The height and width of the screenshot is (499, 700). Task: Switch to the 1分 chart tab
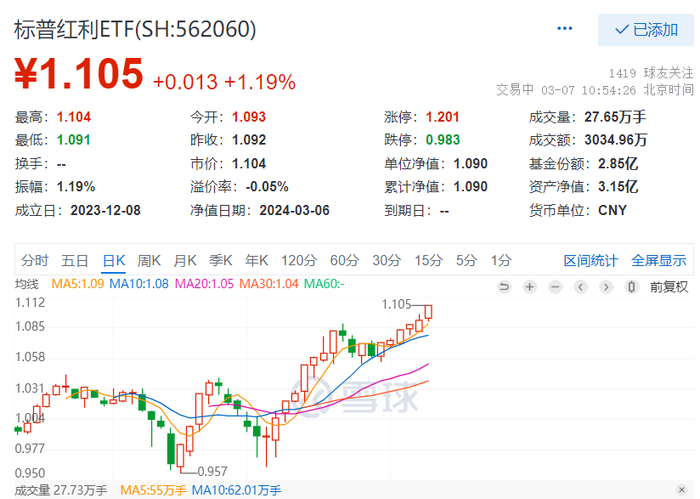tap(501, 260)
